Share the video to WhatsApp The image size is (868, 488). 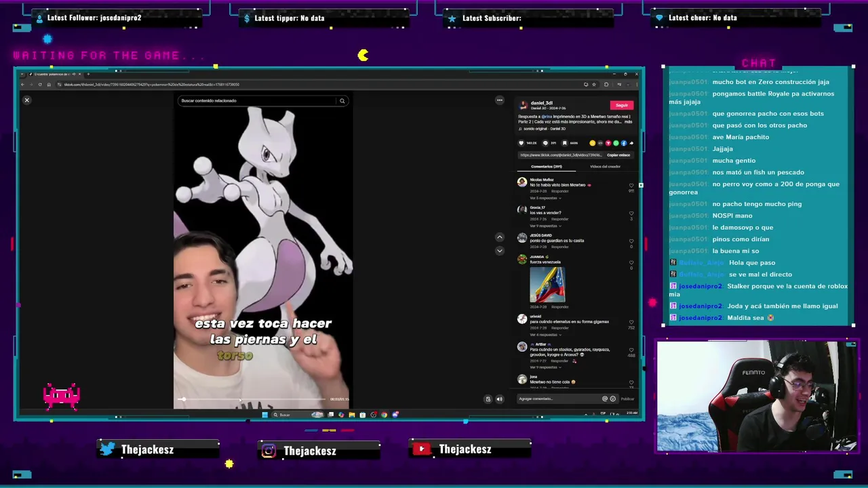pyautogui.click(x=616, y=143)
